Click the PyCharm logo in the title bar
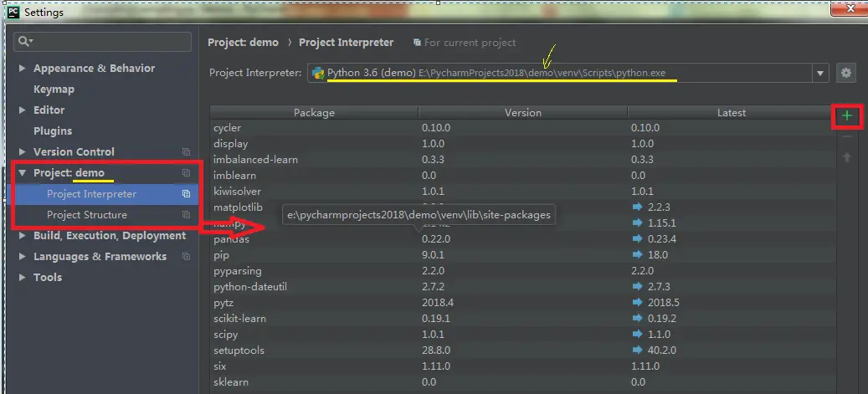Image resolution: width=868 pixels, height=394 pixels. [x=13, y=12]
